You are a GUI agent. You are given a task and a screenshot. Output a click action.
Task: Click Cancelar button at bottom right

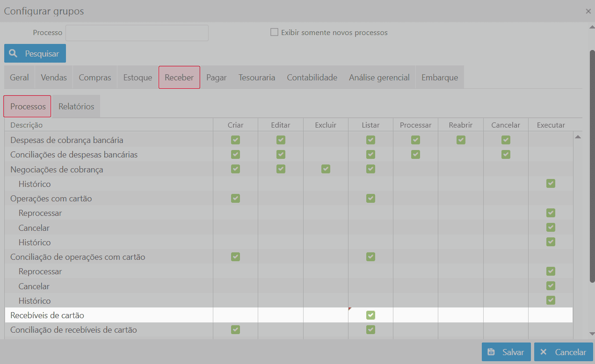564,352
